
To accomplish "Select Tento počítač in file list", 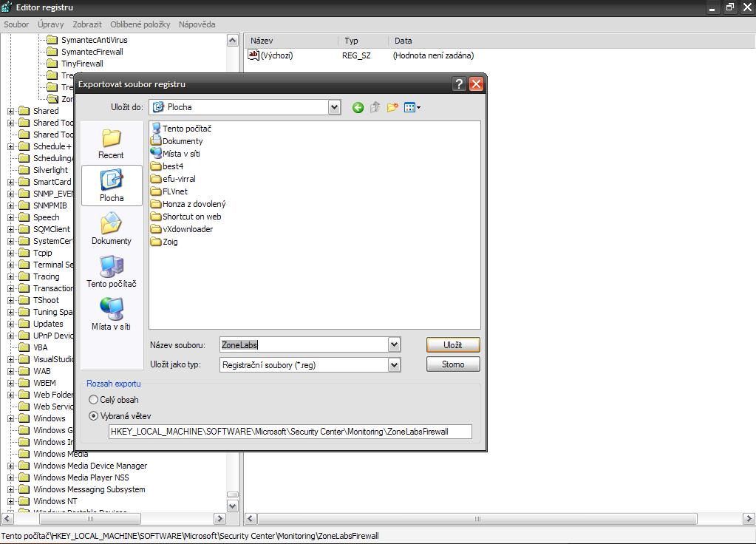I will [x=181, y=129].
